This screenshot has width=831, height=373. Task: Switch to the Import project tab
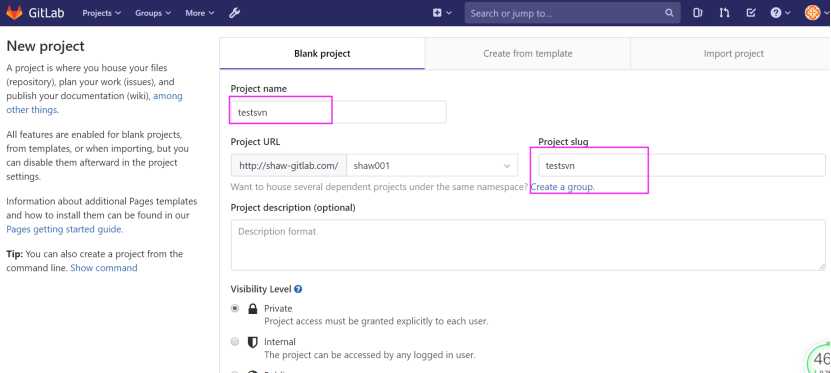733,54
